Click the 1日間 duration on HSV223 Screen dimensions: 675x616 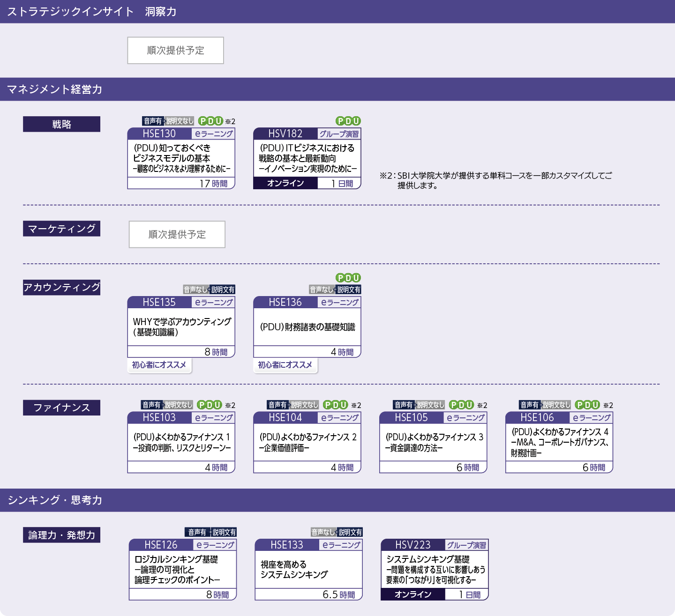click(470, 595)
